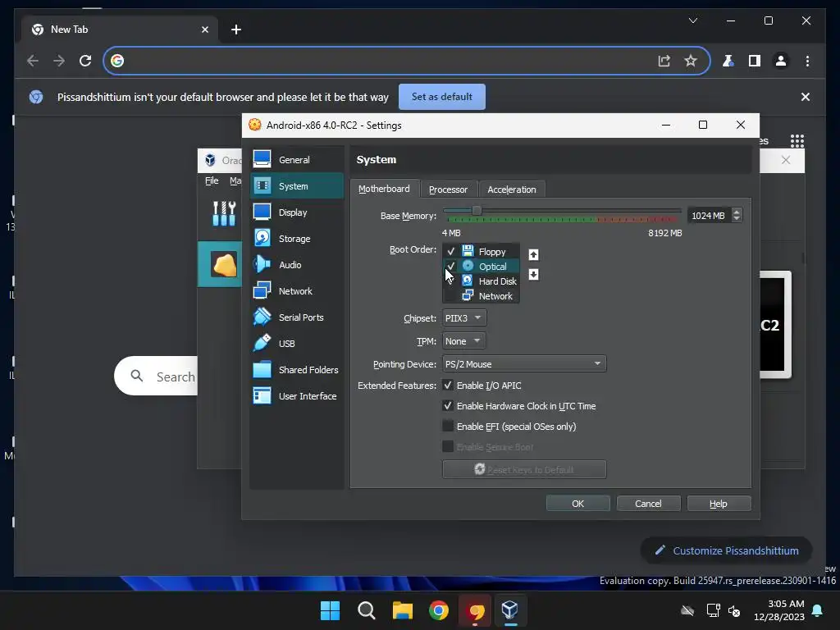Bookmark this tab with star icon
This screenshot has height=630, width=840.
691,61
